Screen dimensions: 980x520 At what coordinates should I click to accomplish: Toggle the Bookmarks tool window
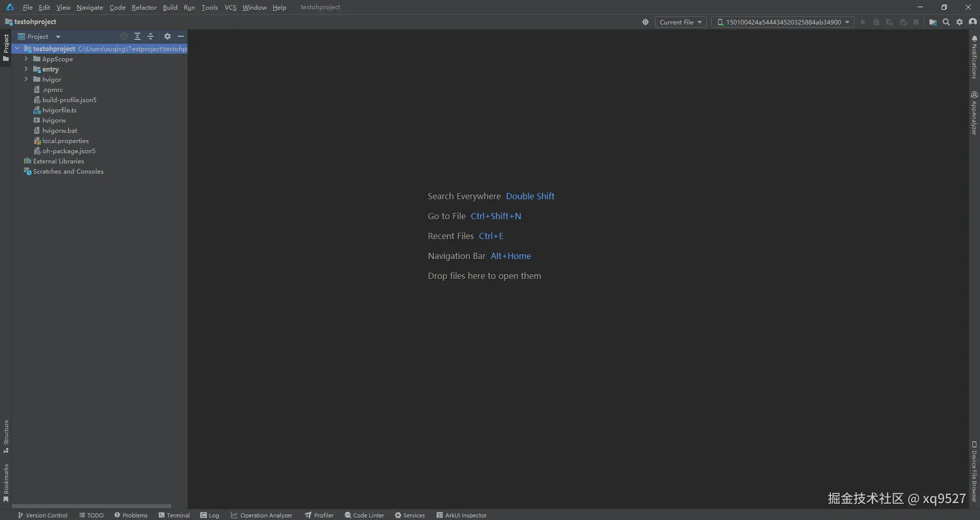[6, 483]
